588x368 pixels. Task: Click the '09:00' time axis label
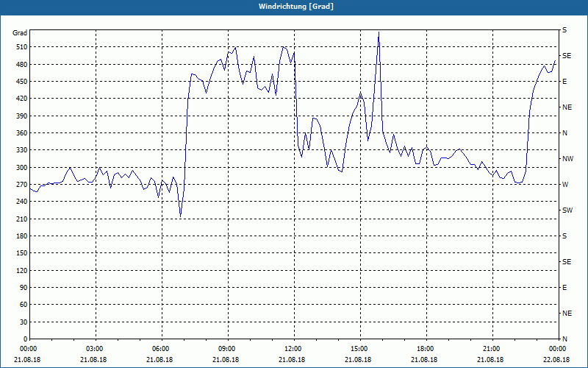pos(228,349)
